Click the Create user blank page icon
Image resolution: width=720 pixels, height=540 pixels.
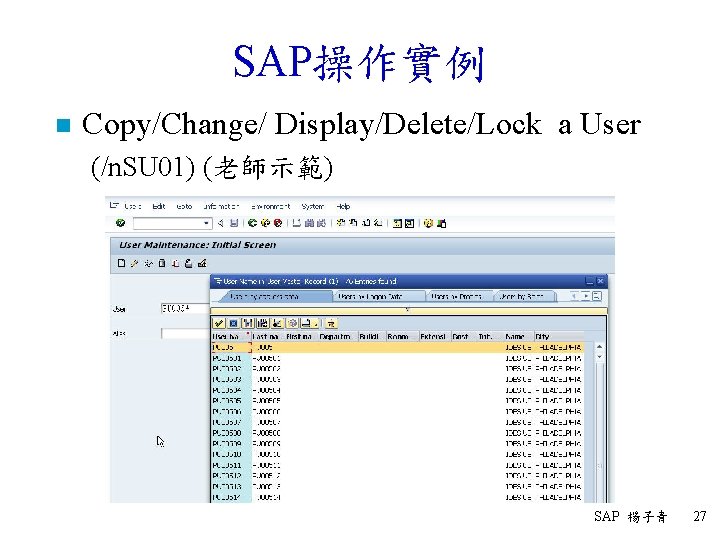pyautogui.click(x=121, y=263)
